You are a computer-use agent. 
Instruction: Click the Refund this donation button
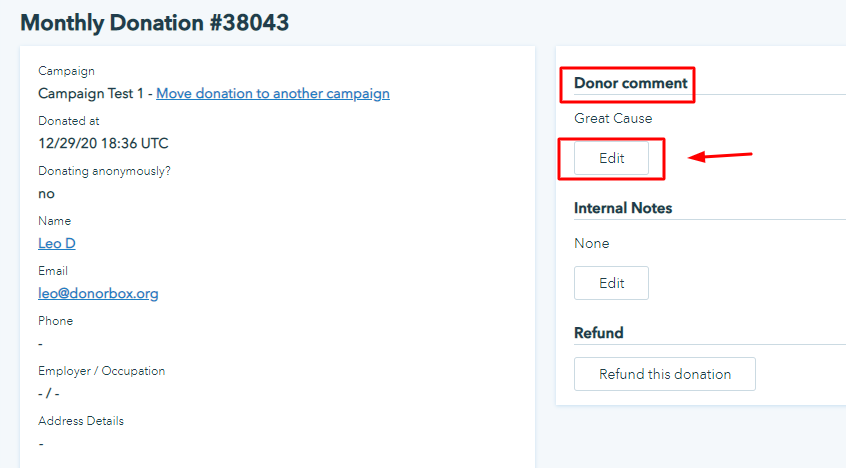point(665,374)
